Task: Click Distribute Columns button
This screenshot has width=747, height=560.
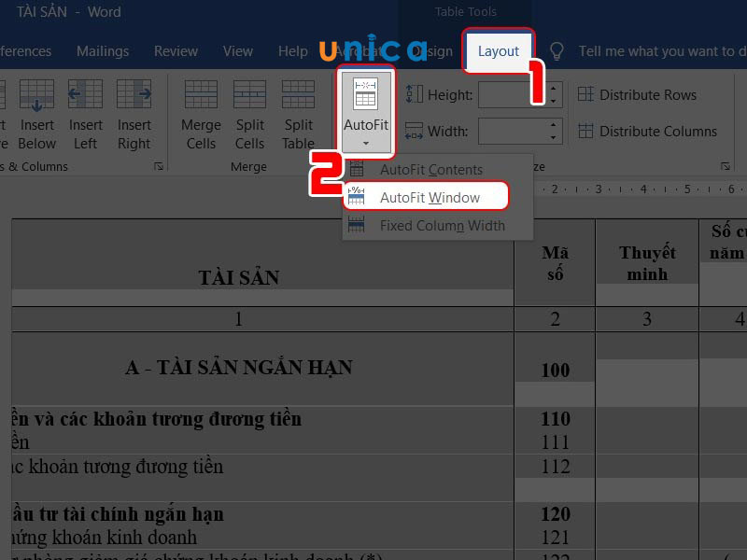Action: (x=647, y=131)
